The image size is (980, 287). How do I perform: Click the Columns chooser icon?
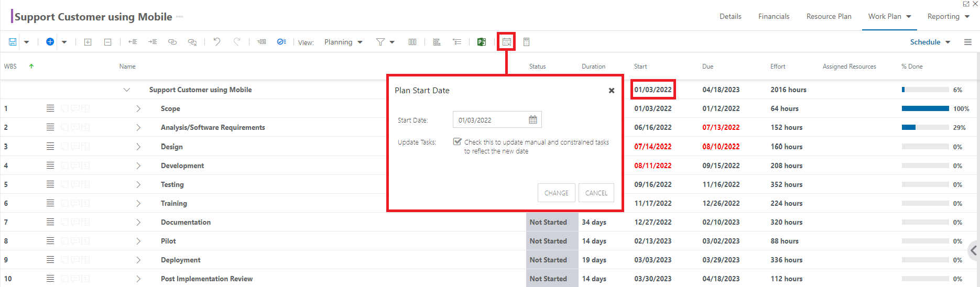(412, 42)
